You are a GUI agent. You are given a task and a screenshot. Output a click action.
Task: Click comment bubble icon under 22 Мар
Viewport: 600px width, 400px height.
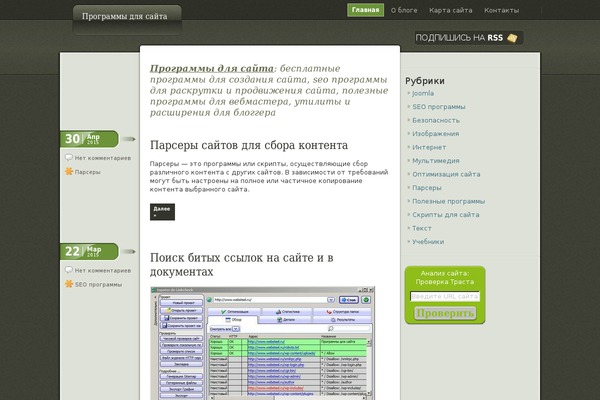[x=69, y=270]
